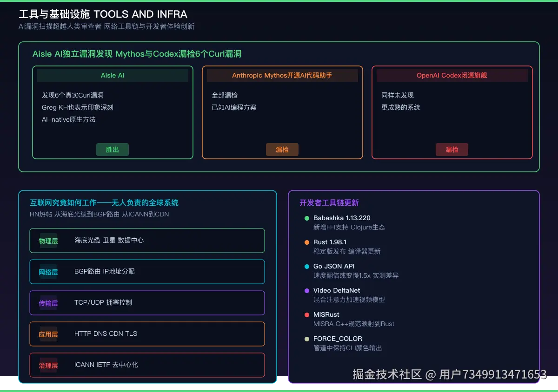Click the text ICANN IETF 去中心化
This screenshot has height=392, width=558.
(x=106, y=365)
